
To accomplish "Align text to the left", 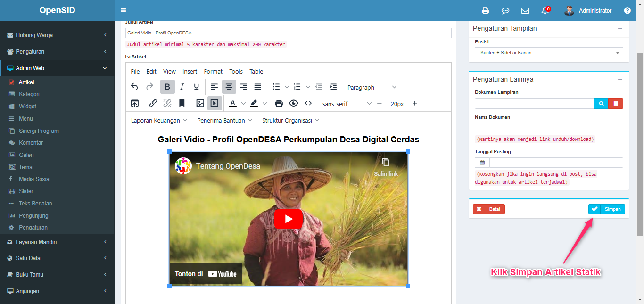I will [215, 87].
